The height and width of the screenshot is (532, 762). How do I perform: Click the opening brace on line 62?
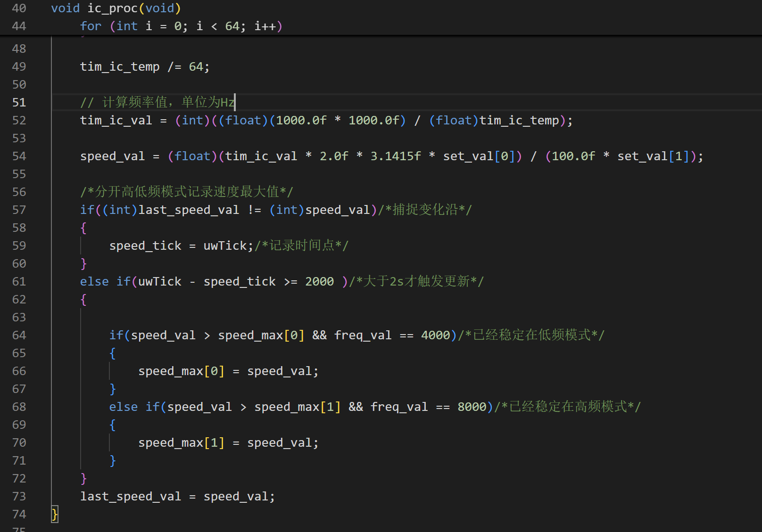(83, 300)
